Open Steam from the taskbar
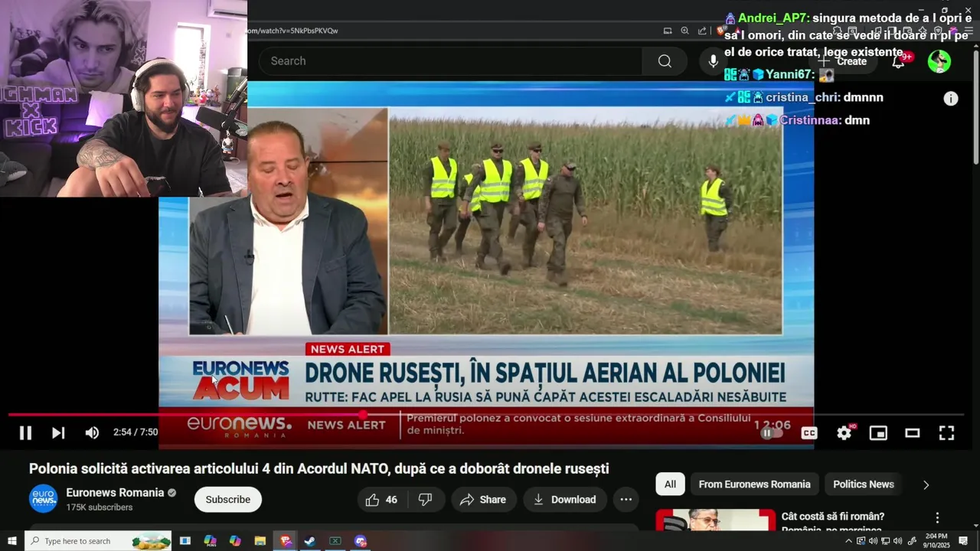980x551 pixels. (x=310, y=541)
